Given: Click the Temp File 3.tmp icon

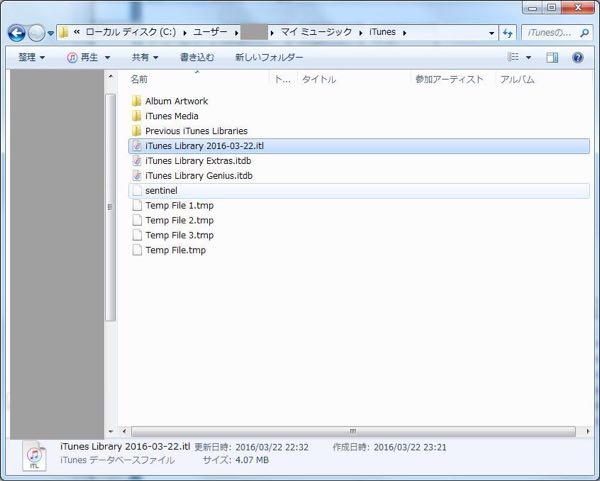Looking at the screenshot, I should (x=137, y=235).
